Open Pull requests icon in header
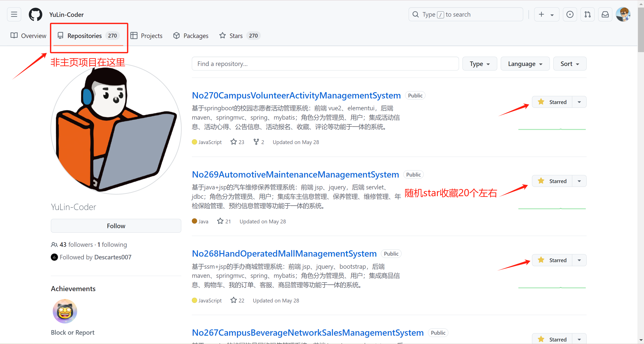The width and height of the screenshot is (644, 344). click(588, 14)
